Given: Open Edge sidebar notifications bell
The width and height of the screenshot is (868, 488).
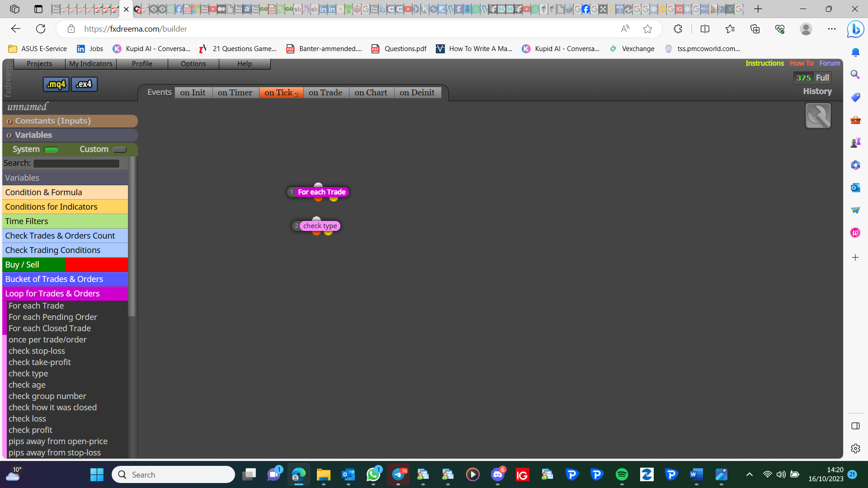Looking at the screenshot, I should coord(855,52).
